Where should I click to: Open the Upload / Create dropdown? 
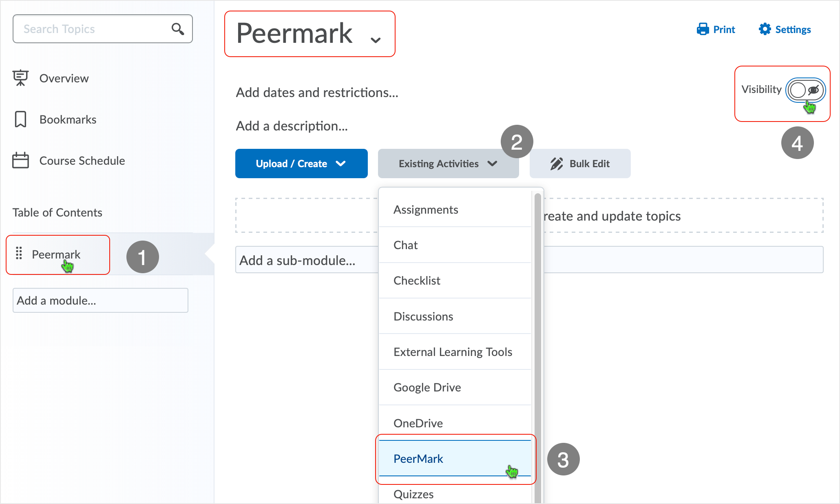coord(301,164)
